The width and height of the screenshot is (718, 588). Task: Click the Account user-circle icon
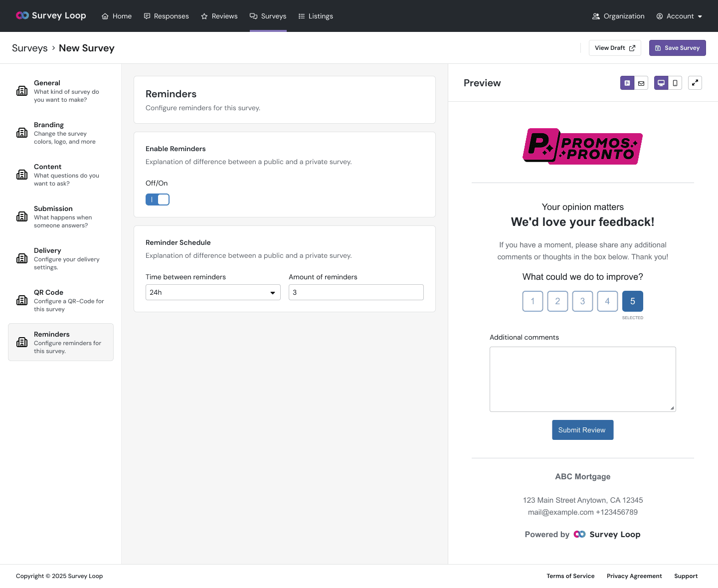click(x=660, y=16)
